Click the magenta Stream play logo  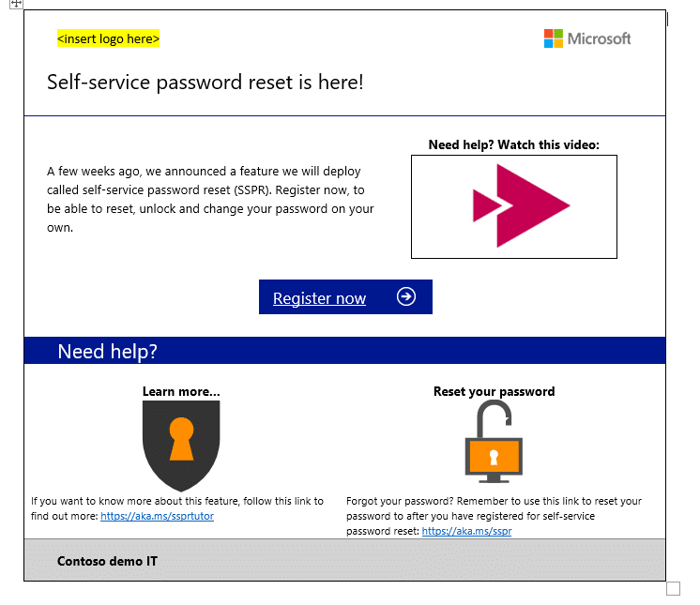point(521,205)
